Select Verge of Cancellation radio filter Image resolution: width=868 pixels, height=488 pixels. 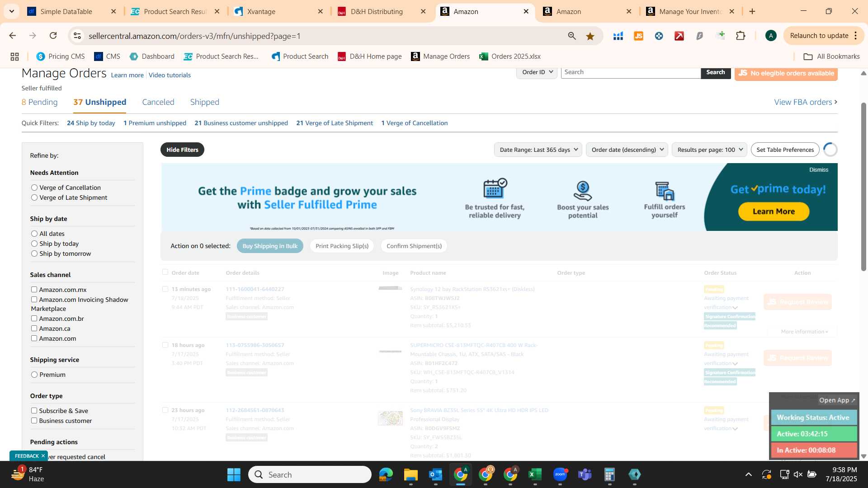[x=34, y=187]
